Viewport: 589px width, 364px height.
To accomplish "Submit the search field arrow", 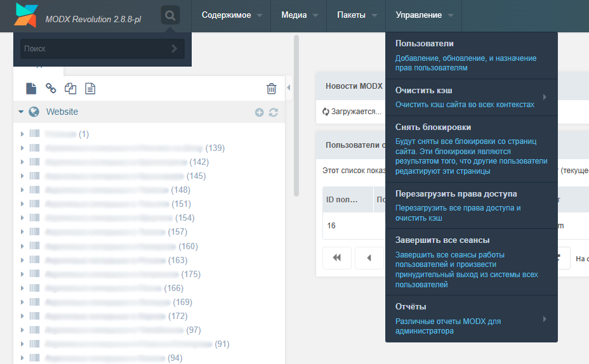I will point(174,48).
